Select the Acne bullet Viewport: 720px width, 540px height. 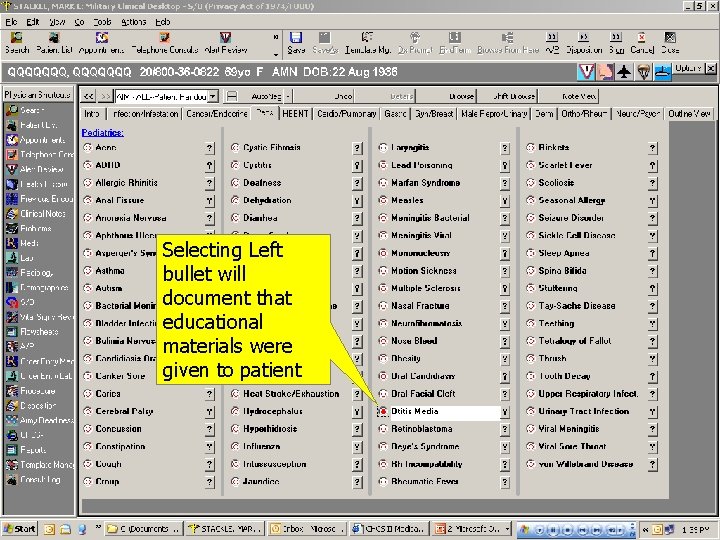(x=88, y=147)
